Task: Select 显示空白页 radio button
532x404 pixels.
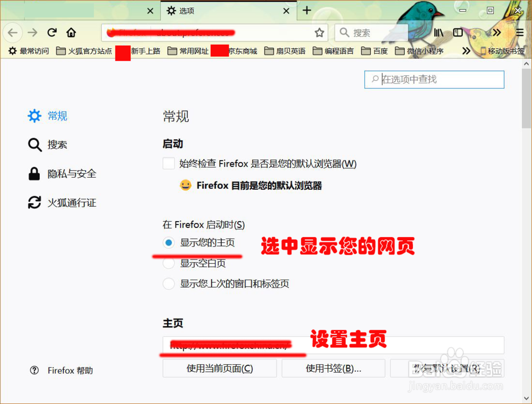Action: [169, 263]
